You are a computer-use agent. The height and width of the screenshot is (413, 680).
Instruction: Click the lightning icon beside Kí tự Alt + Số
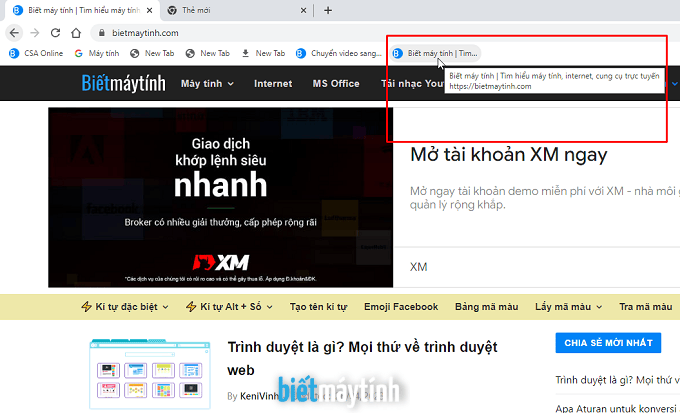[191, 307]
